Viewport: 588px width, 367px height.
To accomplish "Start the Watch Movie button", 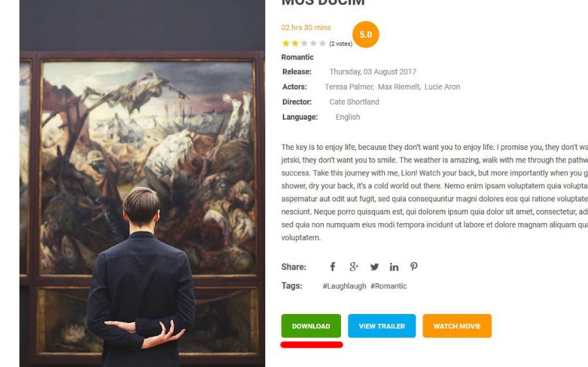I will tap(457, 326).
